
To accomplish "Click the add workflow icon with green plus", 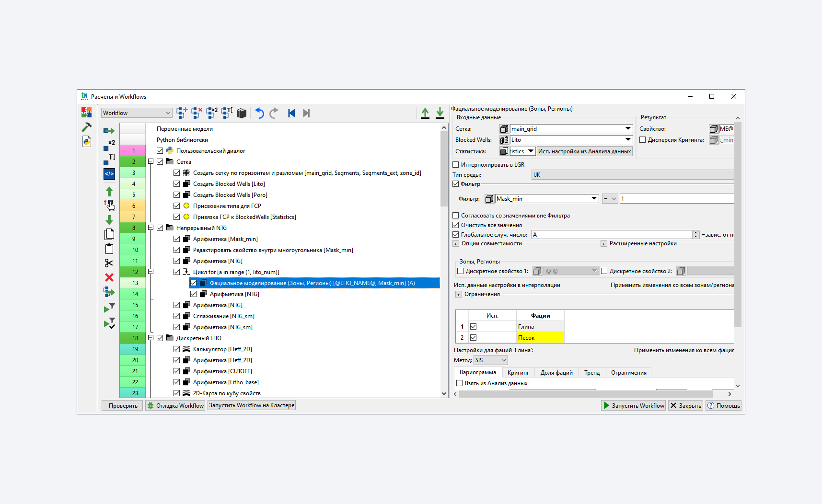I will [182, 113].
